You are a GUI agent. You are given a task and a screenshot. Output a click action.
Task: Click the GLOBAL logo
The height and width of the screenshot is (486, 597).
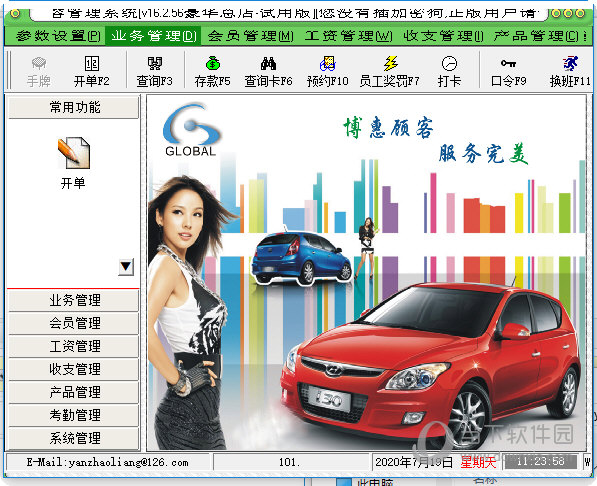191,130
